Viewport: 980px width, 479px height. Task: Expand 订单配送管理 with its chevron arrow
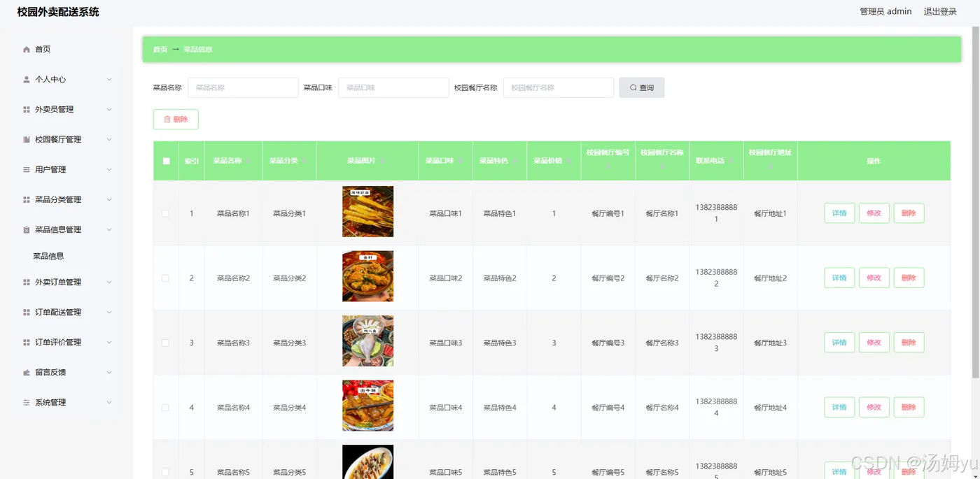click(109, 313)
